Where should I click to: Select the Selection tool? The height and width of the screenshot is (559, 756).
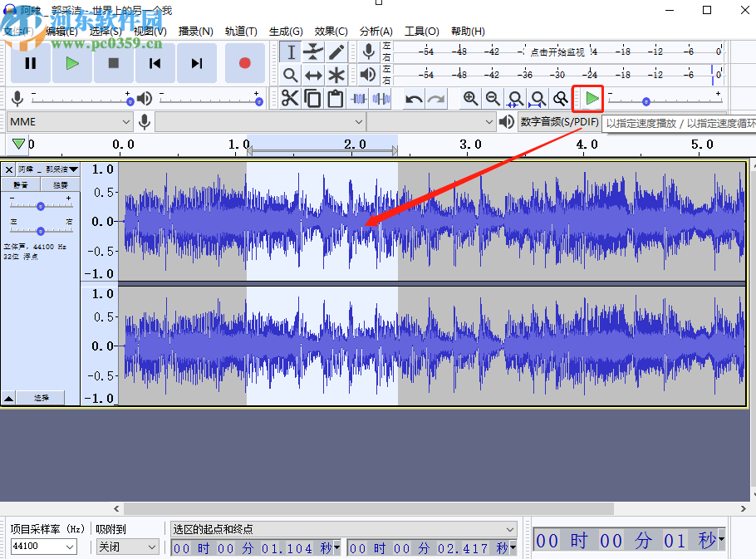(292, 51)
